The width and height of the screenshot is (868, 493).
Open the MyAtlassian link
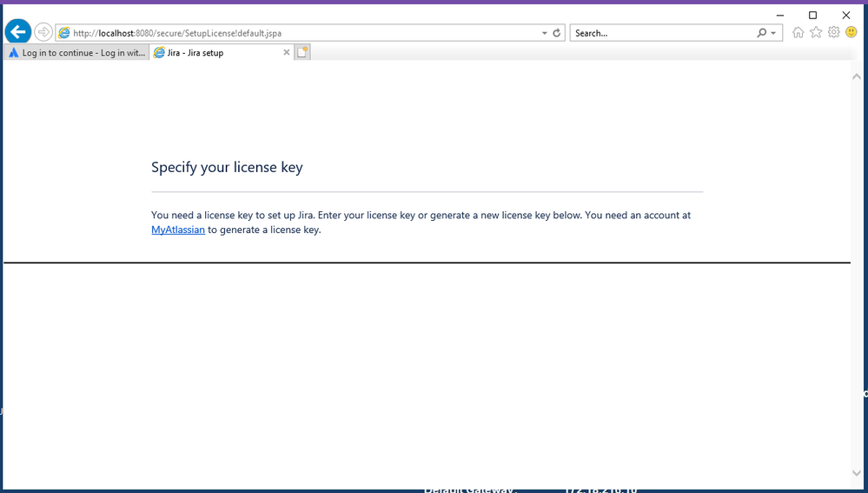178,230
